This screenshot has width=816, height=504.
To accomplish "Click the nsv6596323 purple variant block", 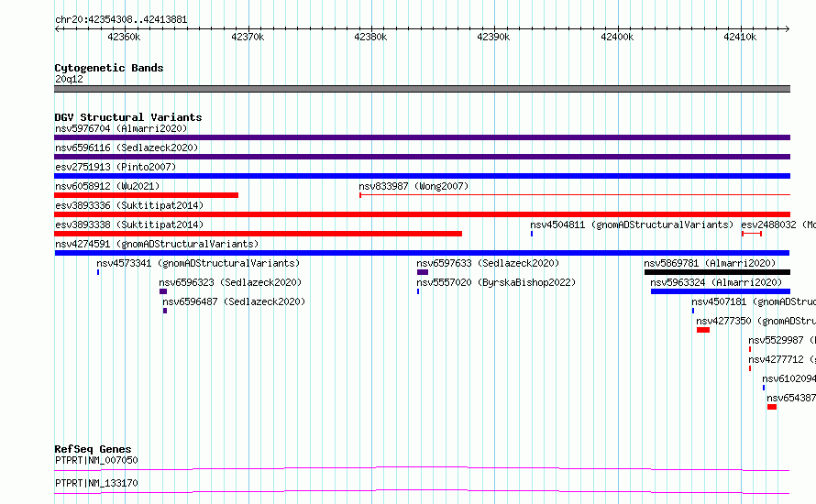I will (163, 291).
